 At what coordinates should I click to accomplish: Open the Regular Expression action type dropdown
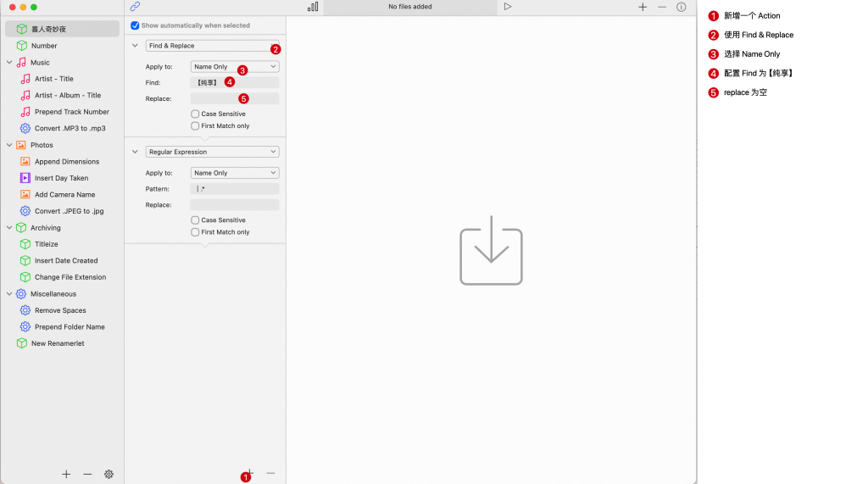tap(212, 152)
